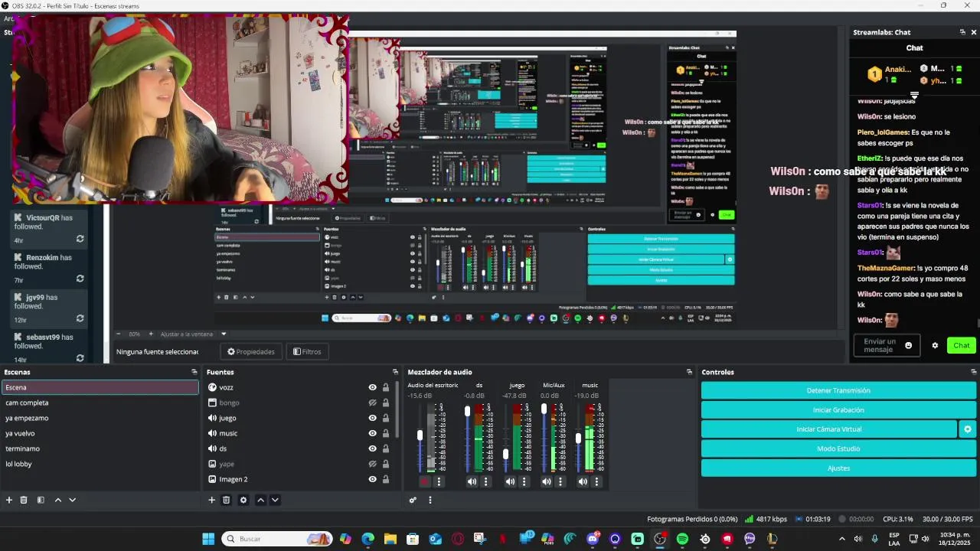Click Detener Transmisión button

point(838,390)
